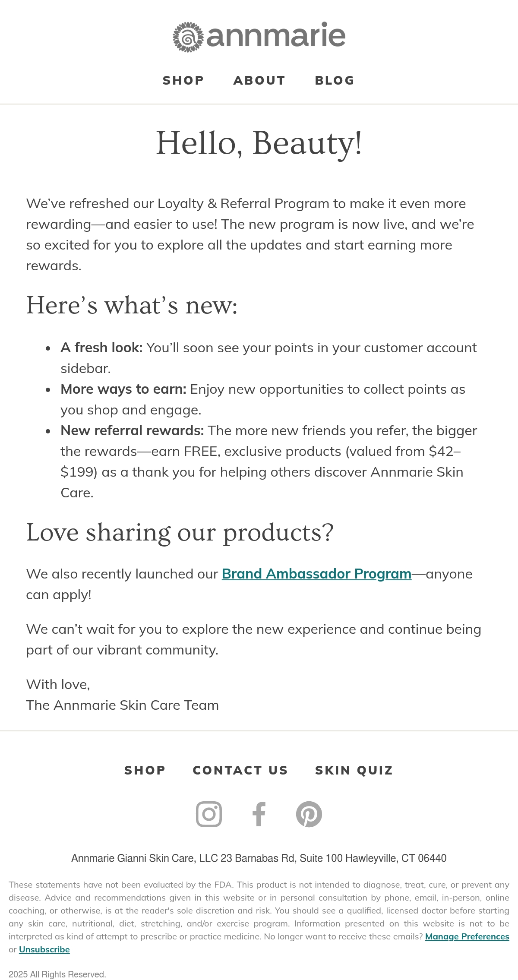Visit the Facebook page icon
Screen dimensions: 518x980
(x=259, y=814)
